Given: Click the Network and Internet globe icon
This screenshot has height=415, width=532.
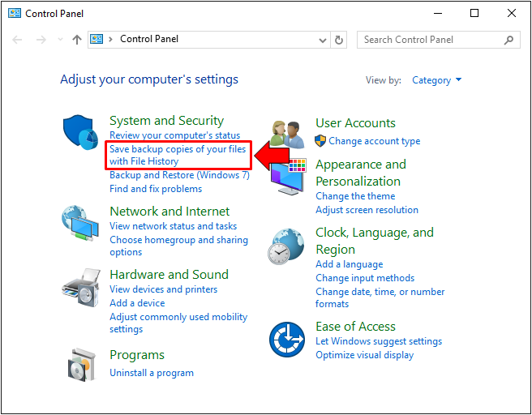Looking at the screenshot, I should [x=80, y=223].
